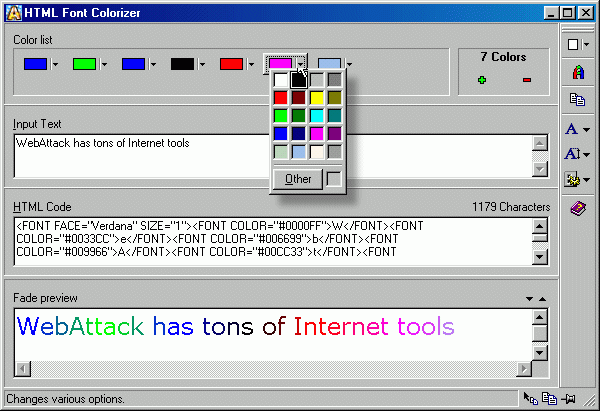Click the app logo icon in title bar
The width and height of the screenshot is (600, 411).
click(x=14, y=13)
